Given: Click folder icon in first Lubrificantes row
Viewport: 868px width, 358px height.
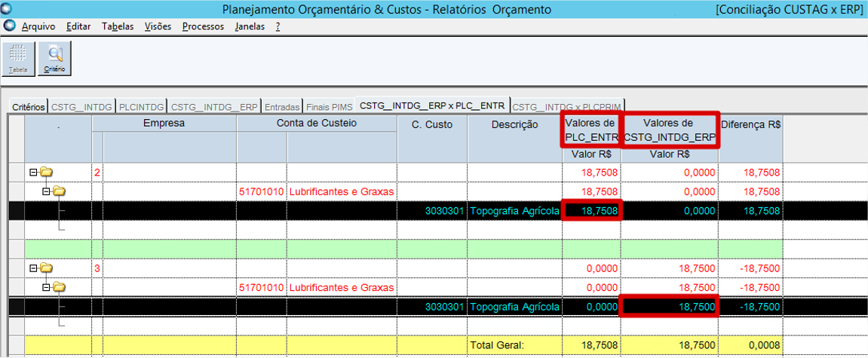Looking at the screenshot, I should (x=60, y=191).
